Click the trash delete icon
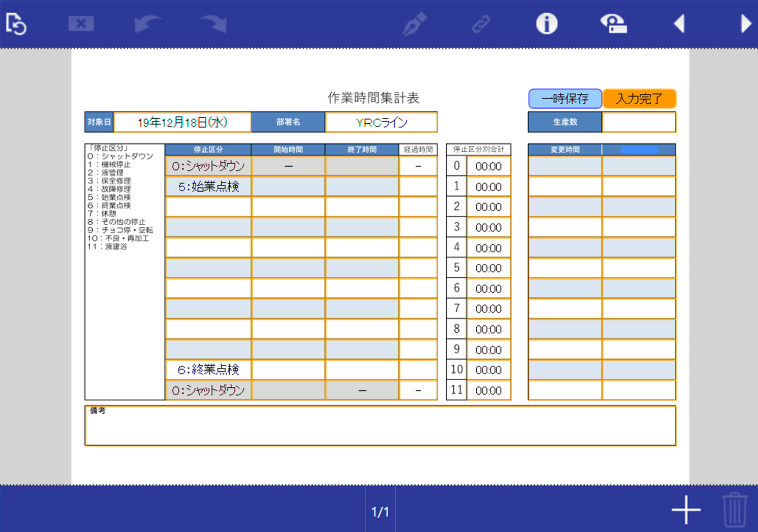 pyautogui.click(x=734, y=509)
